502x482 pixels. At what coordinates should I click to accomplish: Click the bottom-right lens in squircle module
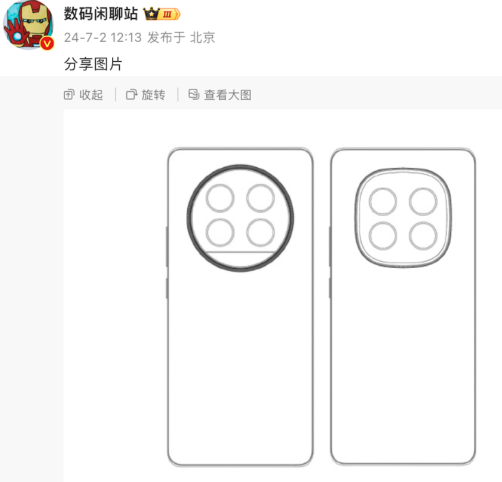(423, 236)
